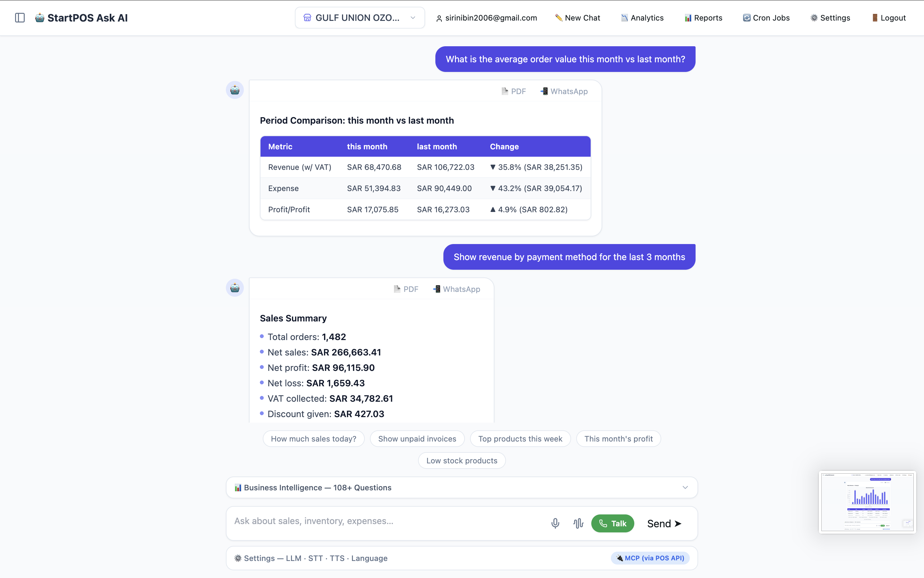Pick the 'Top products this week' suggestion
924x578 pixels.
(x=520, y=438)
